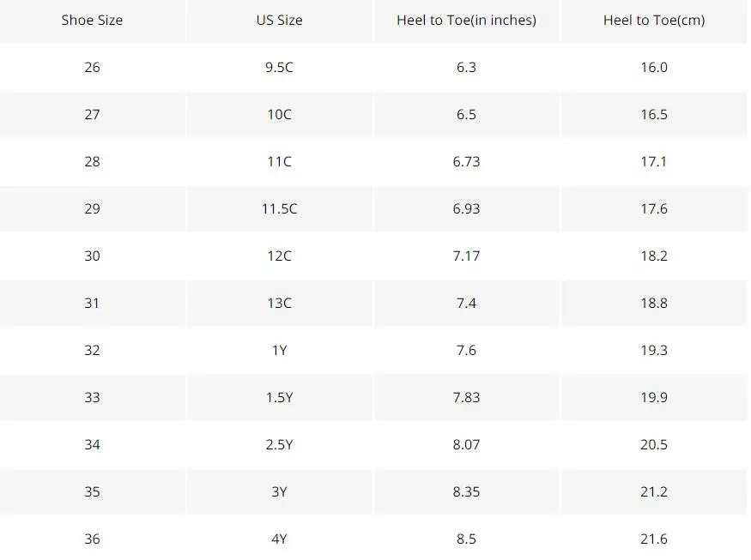751x560 pixels.
Task: Click the Heel to Toe(cm) header
Action: click(654, 20)
